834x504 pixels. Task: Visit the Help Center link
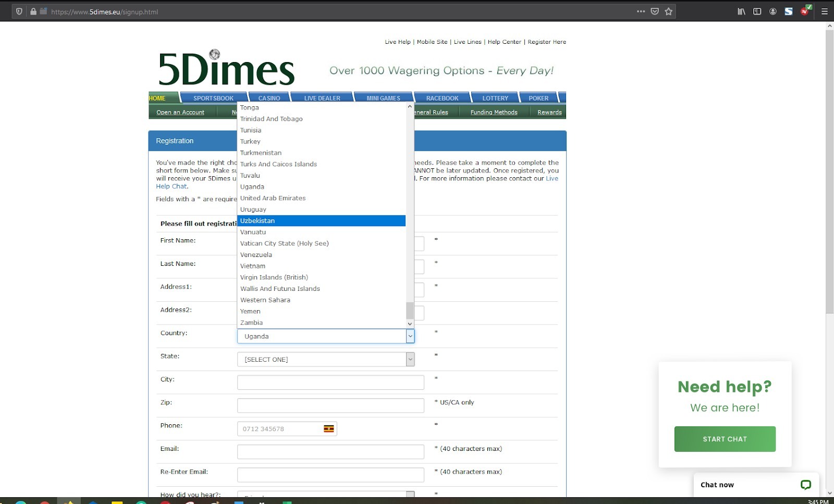click(x=504, y=42)
